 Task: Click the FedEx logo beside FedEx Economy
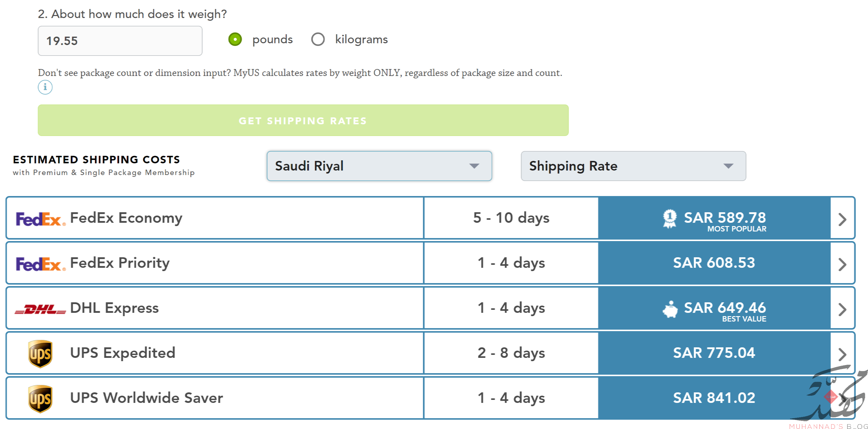click(41, 219)
